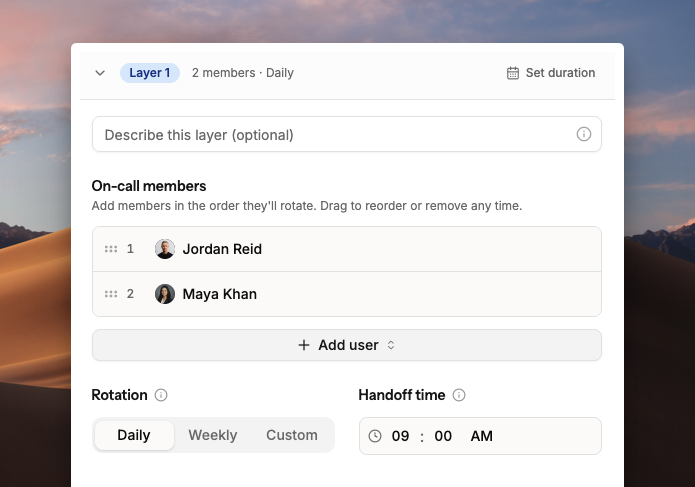Select the 09 hour value in Handoff time

[x=400, y=436]
